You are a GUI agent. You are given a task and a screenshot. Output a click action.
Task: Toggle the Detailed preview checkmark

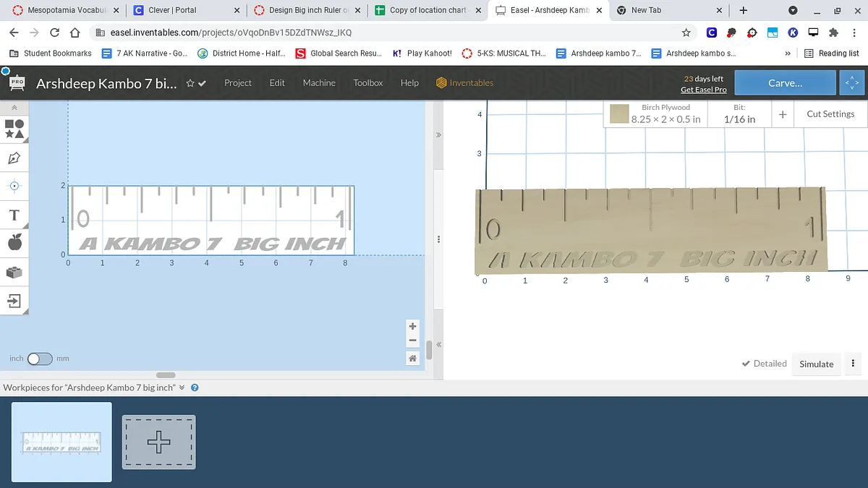[764, 364]
